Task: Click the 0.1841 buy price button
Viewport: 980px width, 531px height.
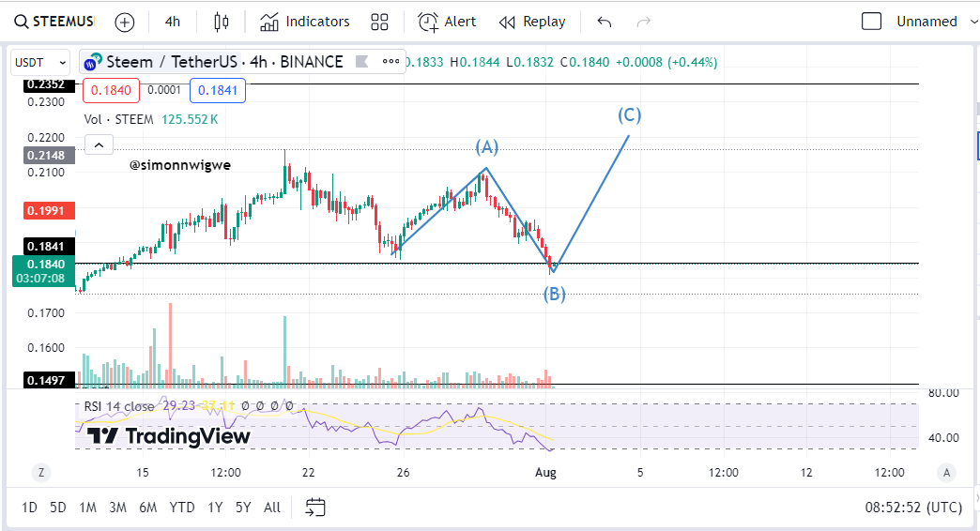Action: (218, 91)
